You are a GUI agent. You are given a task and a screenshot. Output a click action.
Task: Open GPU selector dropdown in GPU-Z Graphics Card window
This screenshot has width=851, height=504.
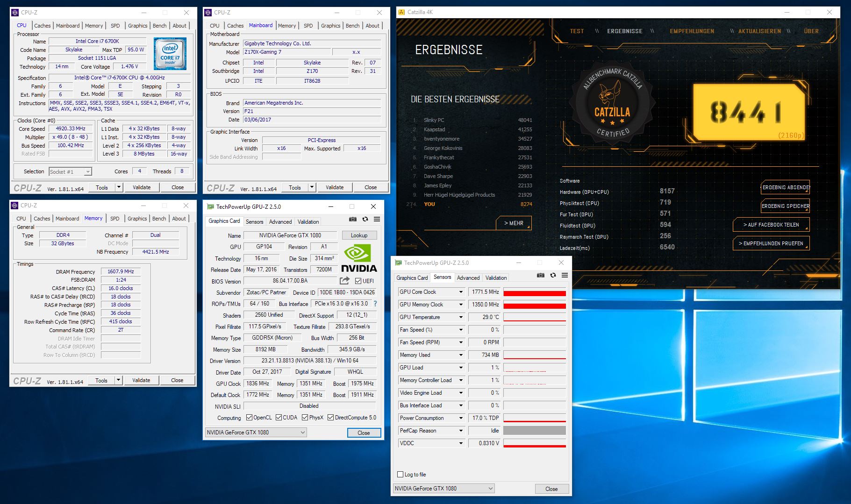(256, 433)
